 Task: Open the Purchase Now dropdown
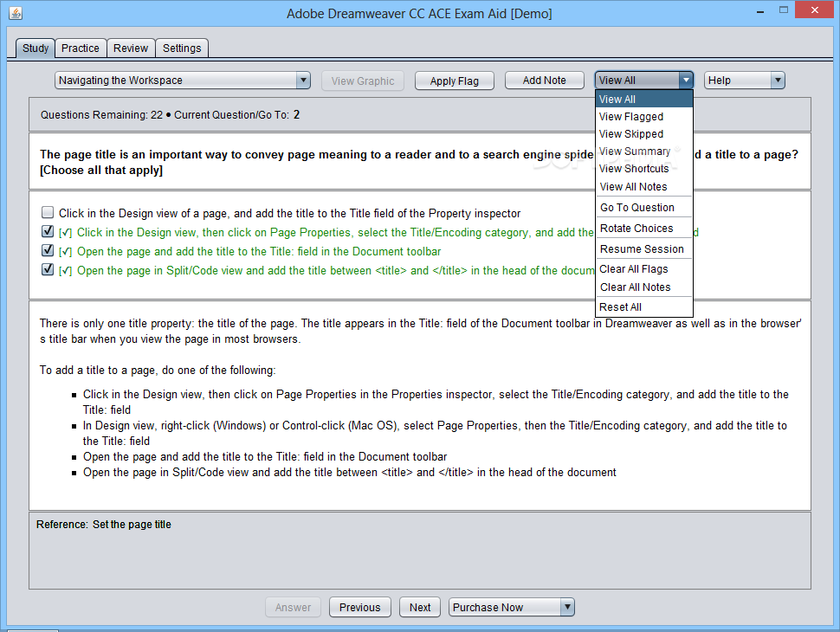(512, 608)
